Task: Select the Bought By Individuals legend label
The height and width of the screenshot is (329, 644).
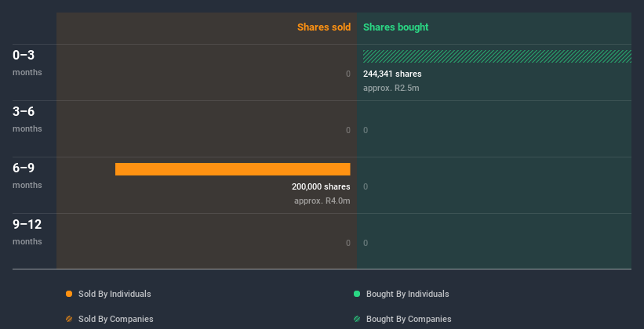Action: [407, 294]
